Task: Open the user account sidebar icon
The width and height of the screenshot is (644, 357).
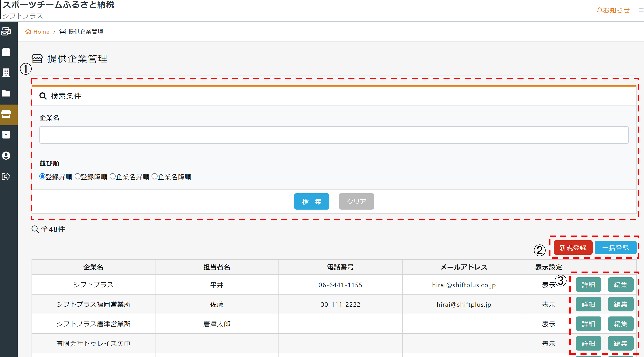Action: [x=6, y=155]
